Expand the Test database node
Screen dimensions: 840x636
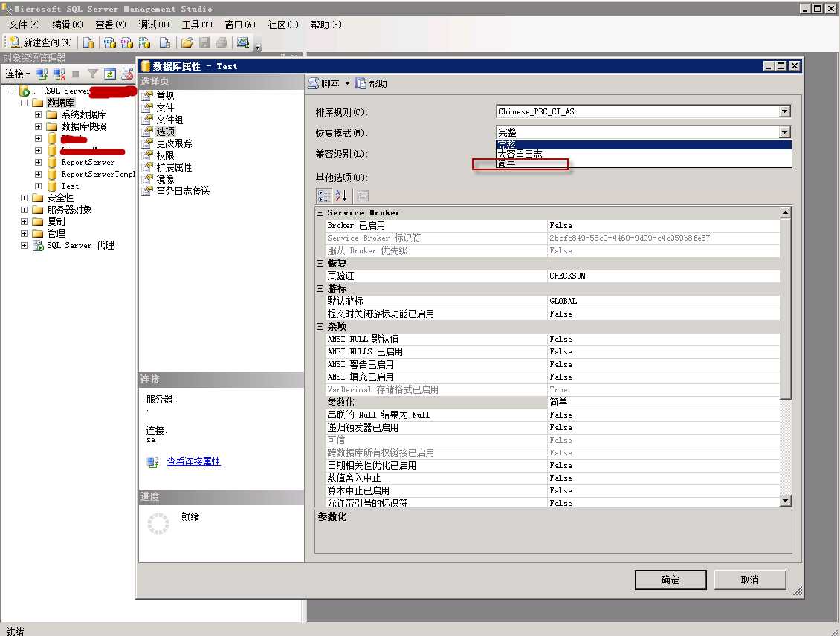[x=38, y=186]
